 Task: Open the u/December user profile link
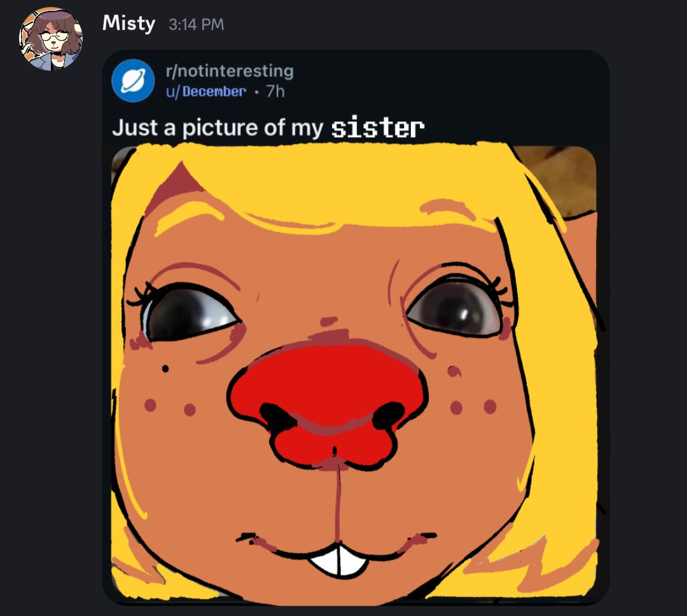206,92
